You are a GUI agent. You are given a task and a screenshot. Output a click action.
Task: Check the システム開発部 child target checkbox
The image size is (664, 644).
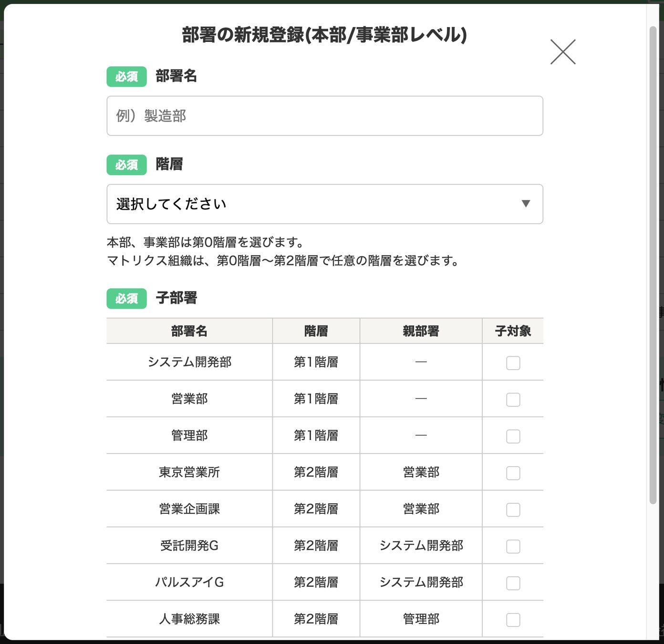[513, 363]
